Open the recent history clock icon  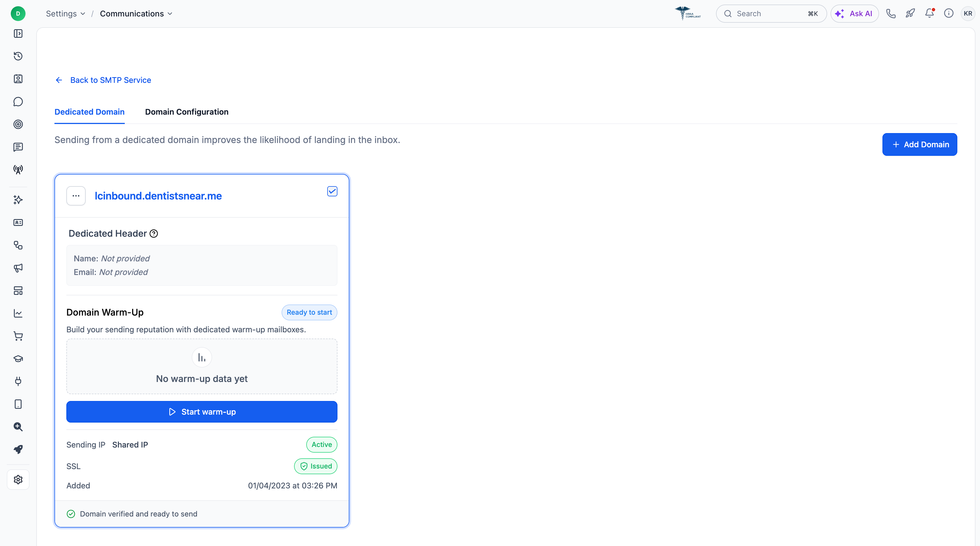18,56
